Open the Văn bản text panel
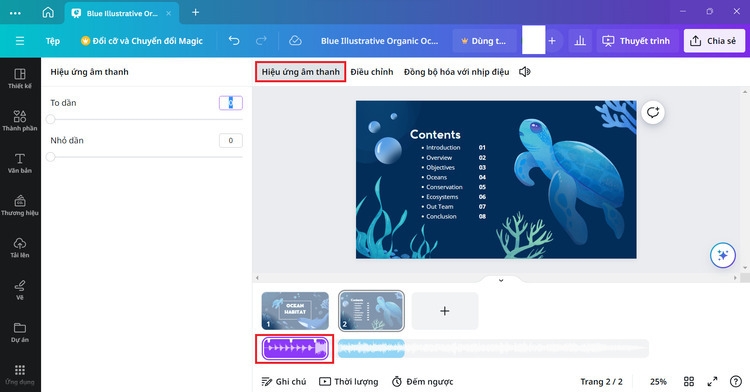750x392 pixels. 20,163
